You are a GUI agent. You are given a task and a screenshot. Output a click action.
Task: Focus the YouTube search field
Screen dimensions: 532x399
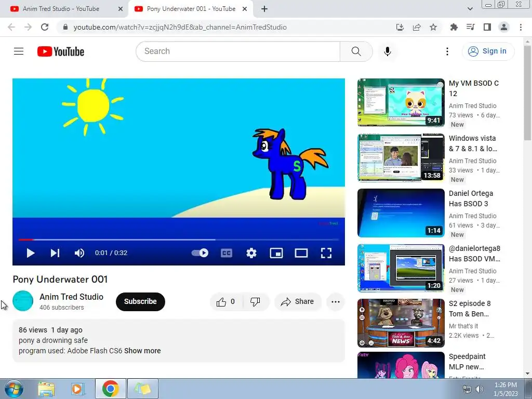(238, 51)
